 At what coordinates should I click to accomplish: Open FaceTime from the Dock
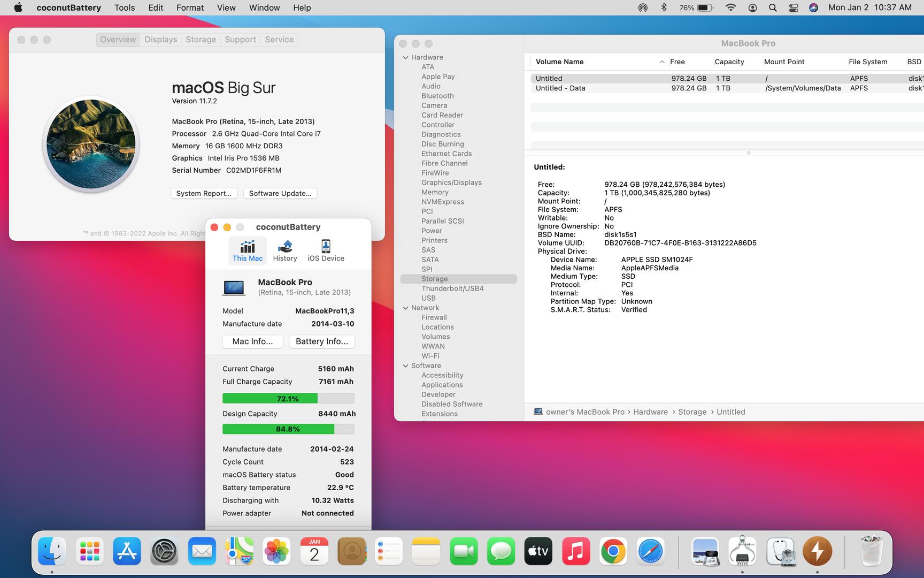[x=464, y=551]
